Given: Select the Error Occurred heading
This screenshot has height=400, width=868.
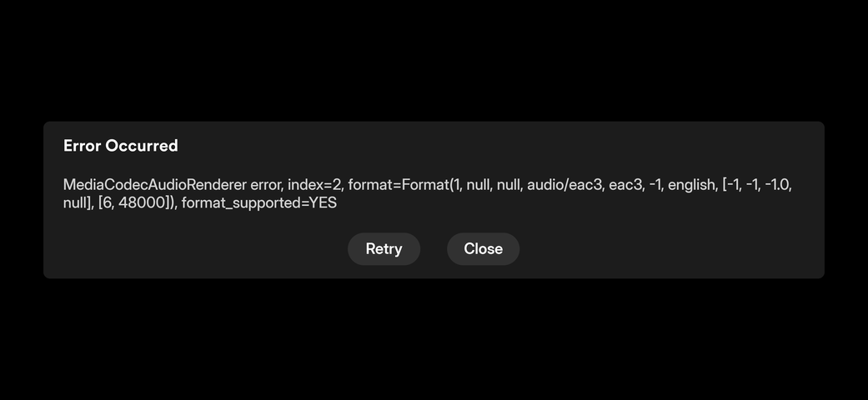Looking at the screenshot, I should [x=121, y=146].
